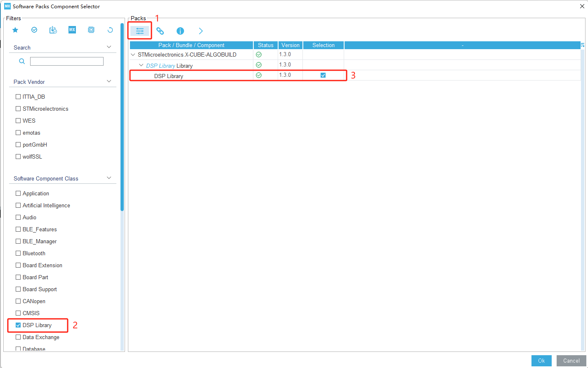
Task: Check the BLE_Manager checkbox
Action: 18,241
